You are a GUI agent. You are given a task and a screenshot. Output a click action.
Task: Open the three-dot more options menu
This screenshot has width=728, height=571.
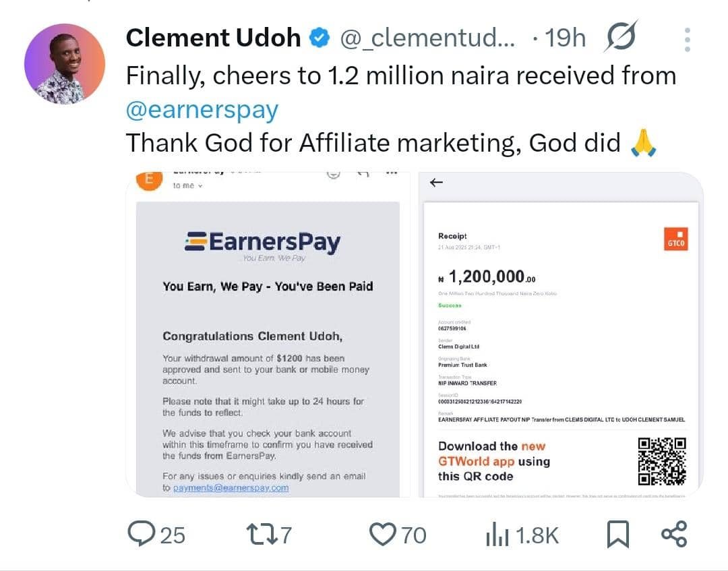pos(687,40)
